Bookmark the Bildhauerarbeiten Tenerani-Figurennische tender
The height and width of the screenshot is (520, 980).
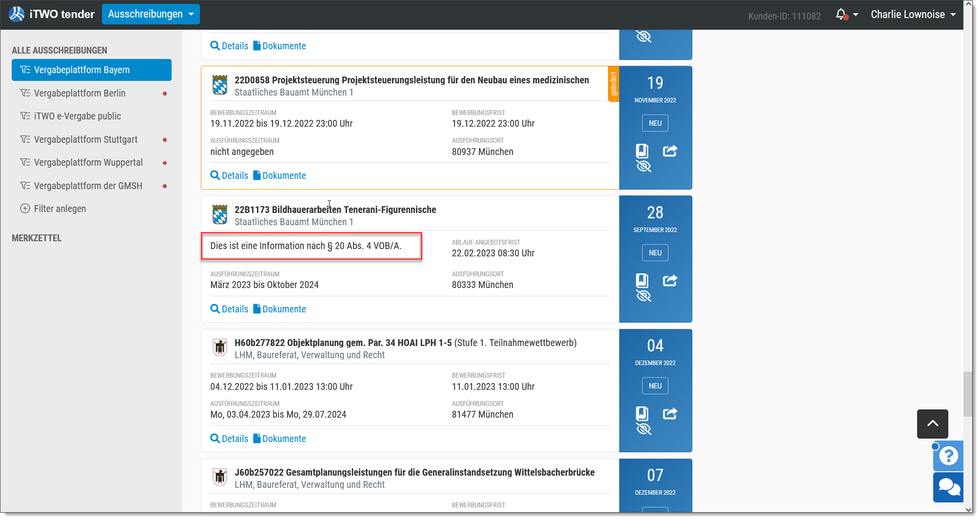click(x=642, y=280)
